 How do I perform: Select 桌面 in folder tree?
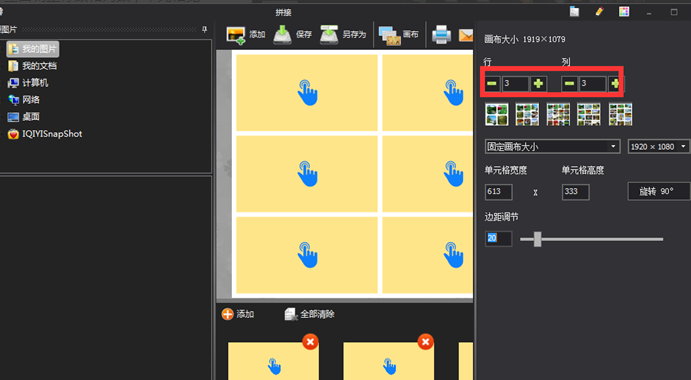[24, 117]
